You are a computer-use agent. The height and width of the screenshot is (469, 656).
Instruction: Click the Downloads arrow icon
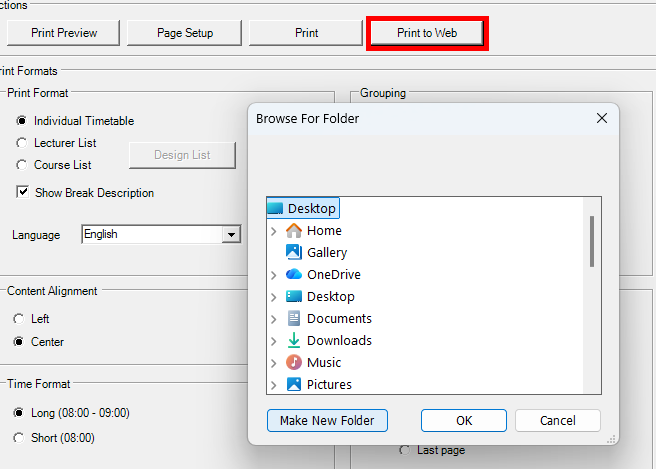294,340
